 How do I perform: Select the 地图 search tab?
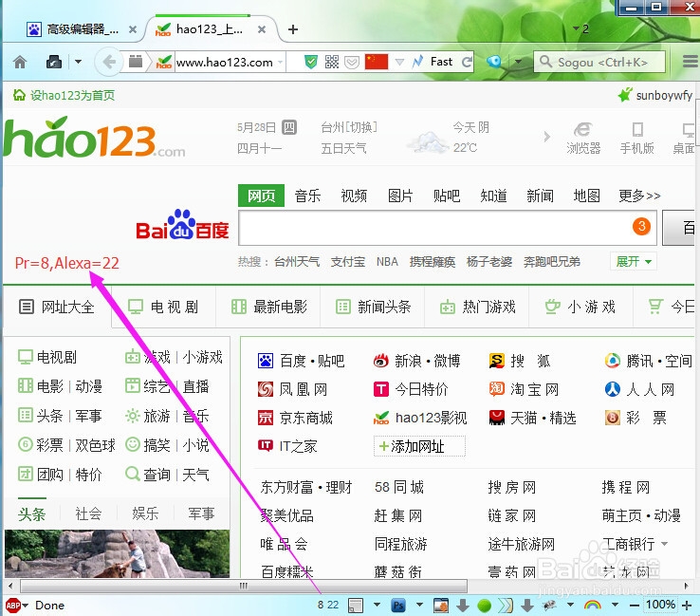coord(586,196)
